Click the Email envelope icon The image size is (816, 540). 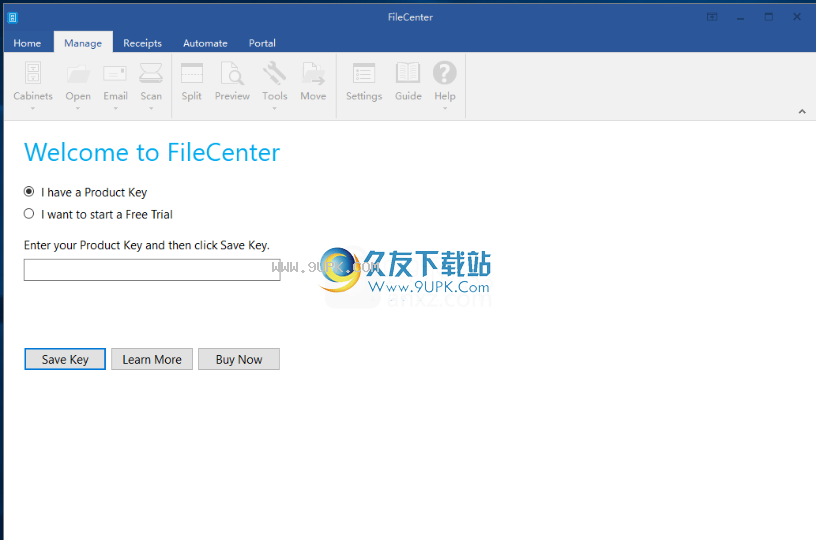click(x=115, y=73)
